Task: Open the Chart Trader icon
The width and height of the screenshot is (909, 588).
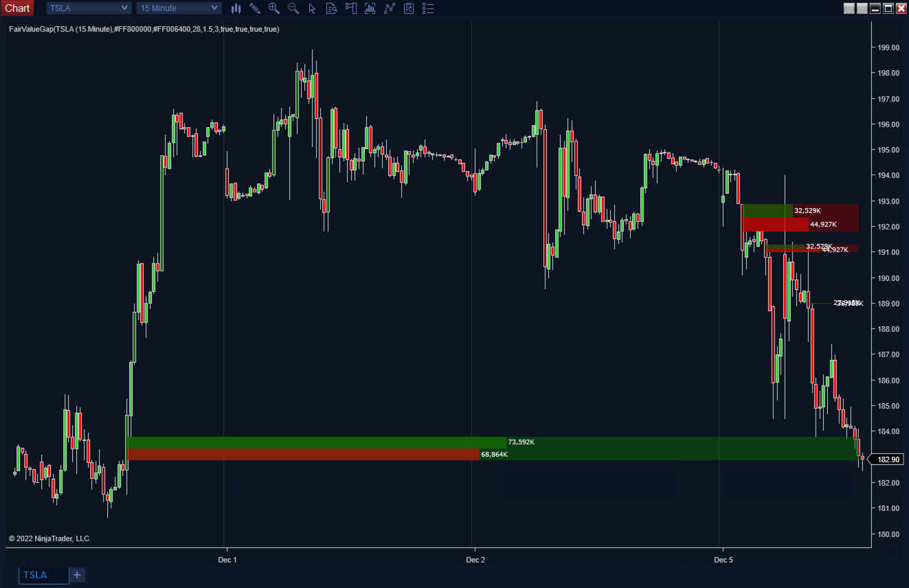Action: click(x=351, y=8)
